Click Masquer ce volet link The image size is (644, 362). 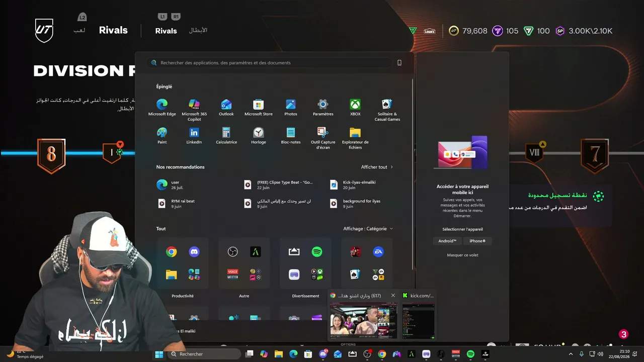click(x=463, y=255)
